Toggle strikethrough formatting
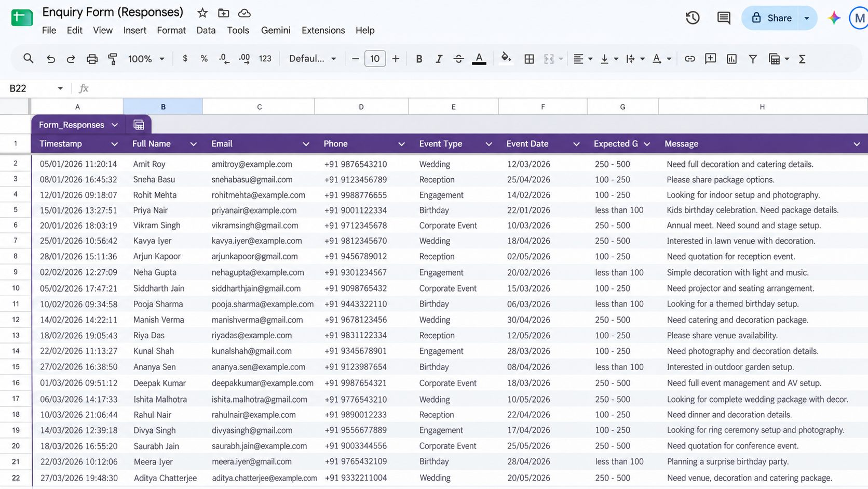The width and height of the screenshot is (868, 489). click(459, 59)
